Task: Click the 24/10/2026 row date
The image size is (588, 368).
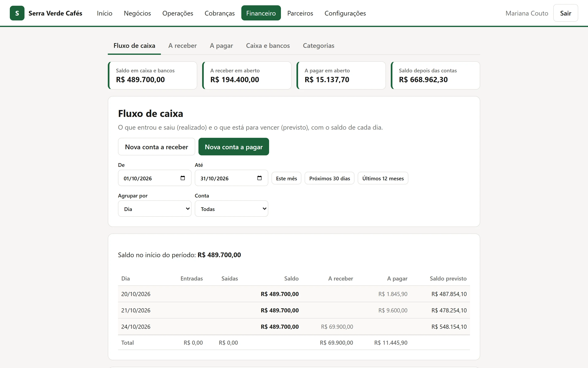Action: point(136,327)
